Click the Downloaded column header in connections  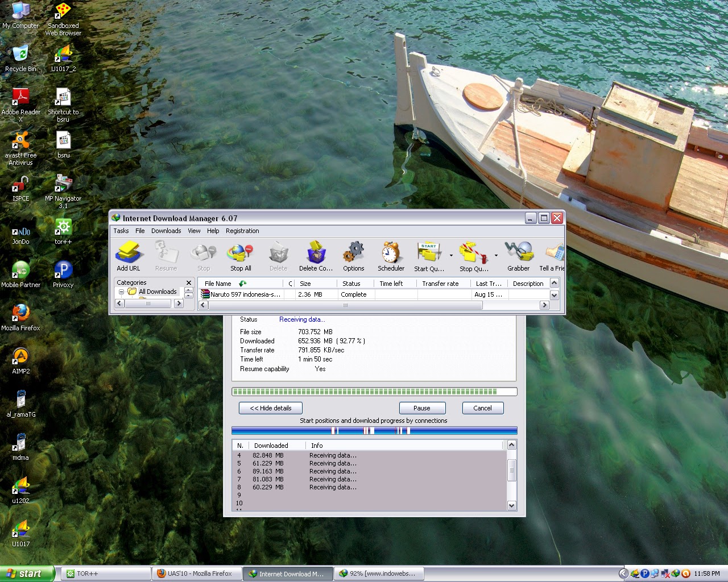(x=277, y=446)
